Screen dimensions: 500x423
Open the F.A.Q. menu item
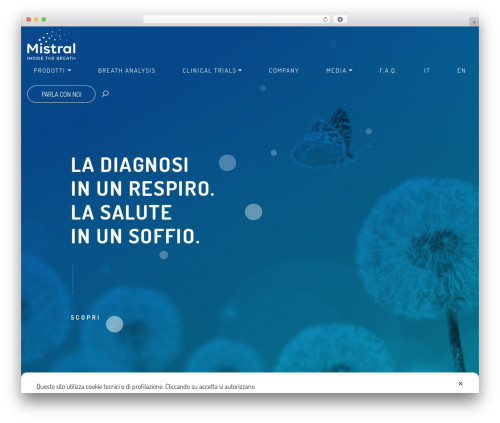click(x=388, y=70)
